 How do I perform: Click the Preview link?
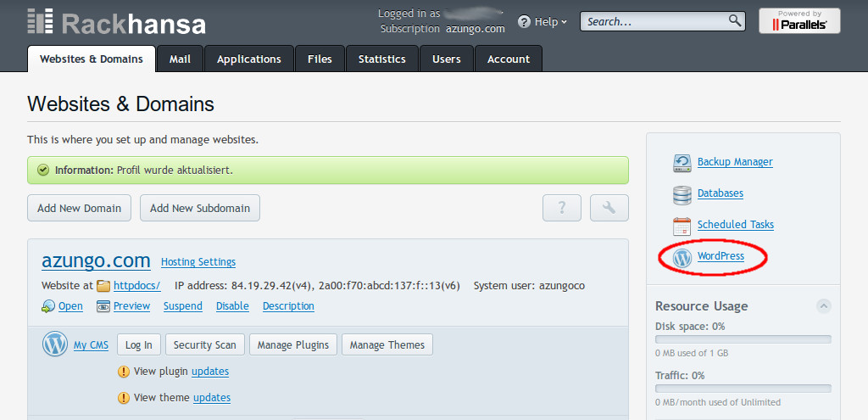point(131,305)
